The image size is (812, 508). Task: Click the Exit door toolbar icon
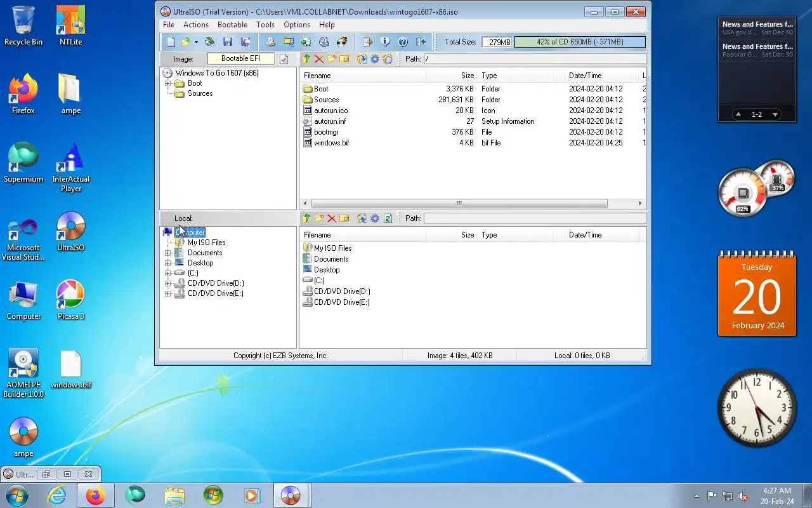421,42
